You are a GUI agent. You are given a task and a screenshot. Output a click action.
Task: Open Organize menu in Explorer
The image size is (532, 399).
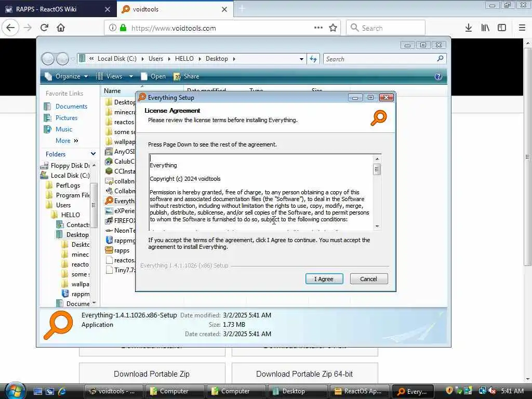67,76
